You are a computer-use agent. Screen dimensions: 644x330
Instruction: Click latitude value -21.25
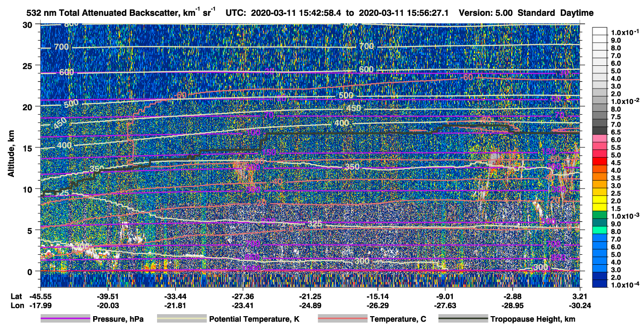(310, 296)
